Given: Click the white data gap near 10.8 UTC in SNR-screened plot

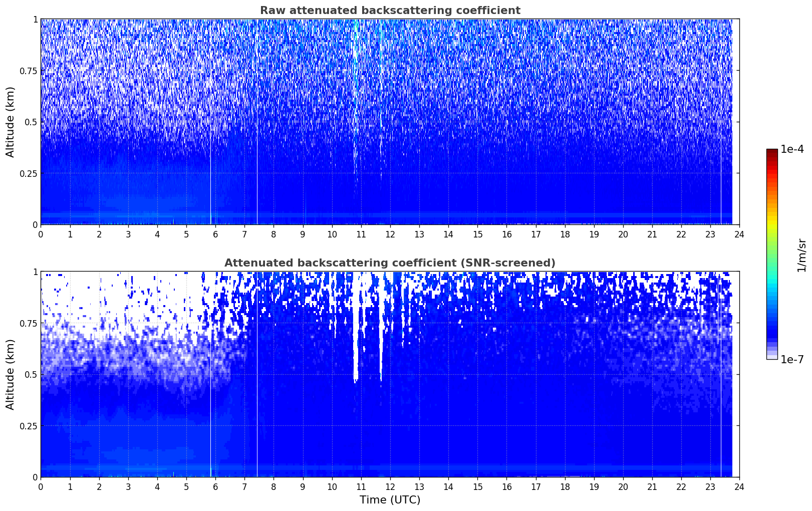Looking at the screenshot, I should [x=356, y=341].
